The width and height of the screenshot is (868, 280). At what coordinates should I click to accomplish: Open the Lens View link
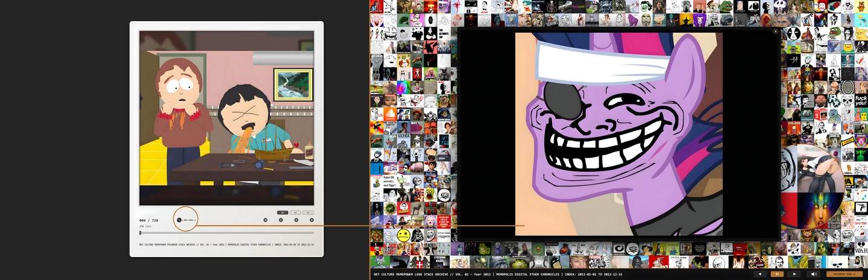tap(186, 220)
